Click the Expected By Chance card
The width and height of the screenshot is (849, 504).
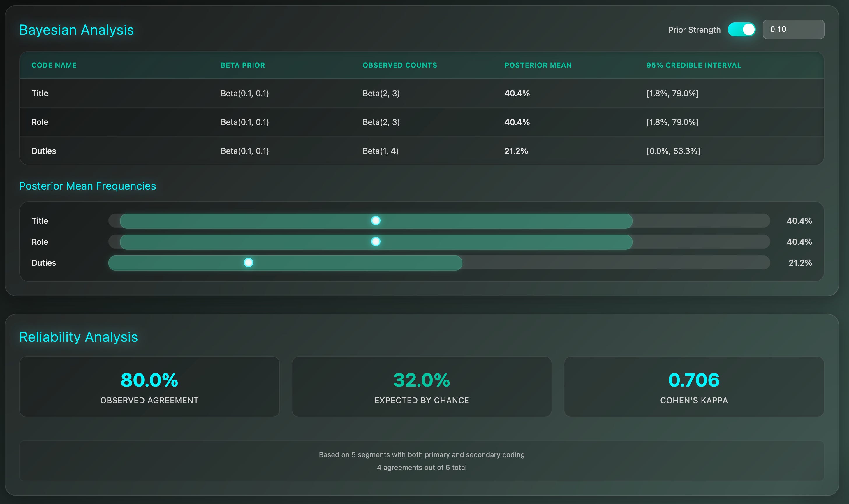[x=422, y=387]
